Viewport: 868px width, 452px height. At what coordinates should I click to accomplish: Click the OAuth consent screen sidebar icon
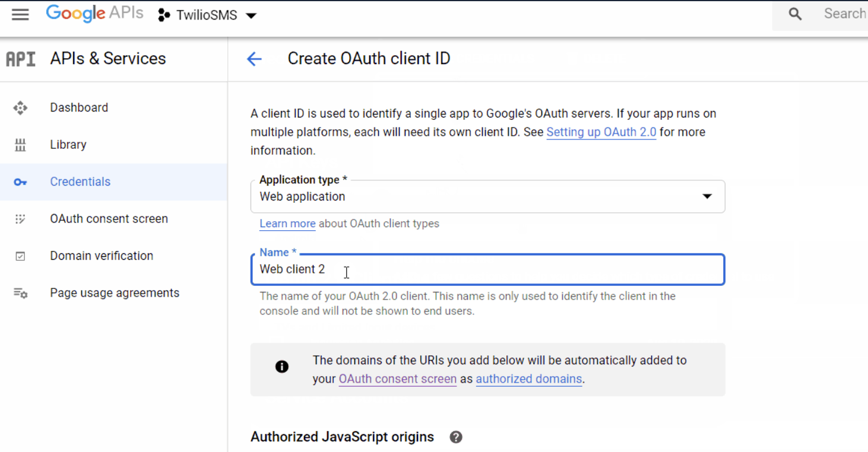[x=20, y=219]
